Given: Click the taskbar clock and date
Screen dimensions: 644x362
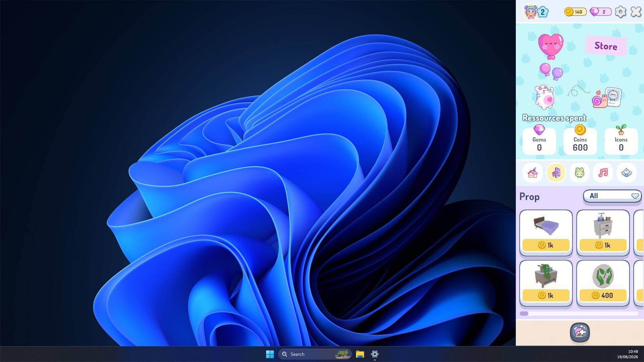Looking at the screenshot, I should pos(628,354).
